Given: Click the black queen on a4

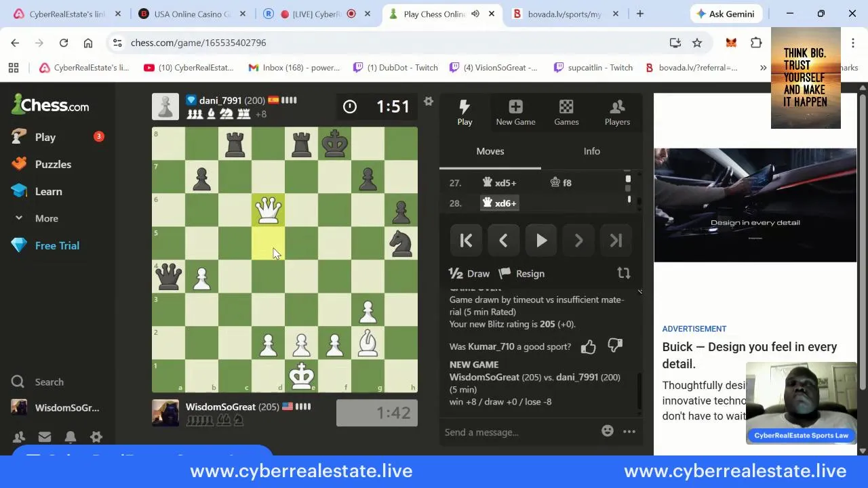Looking at the screenshot, I should [x=168, y=276].
